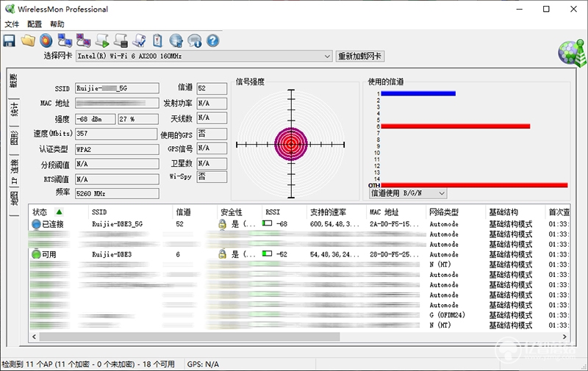This screenshot has height=371, width=588.
Task: Sort the list by MAC 地址 column header
Action: [x=396, y=212]
